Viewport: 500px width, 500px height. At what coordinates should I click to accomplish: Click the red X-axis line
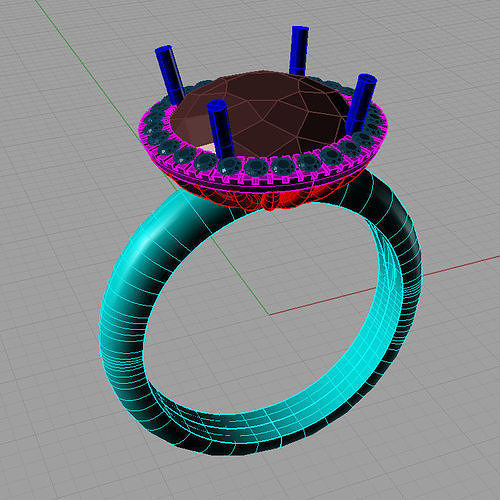click(x=383, y=286)
